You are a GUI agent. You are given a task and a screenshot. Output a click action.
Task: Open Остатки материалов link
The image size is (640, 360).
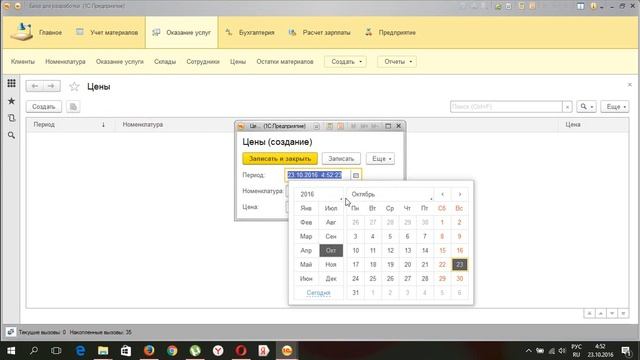click(x=285, y=62)
